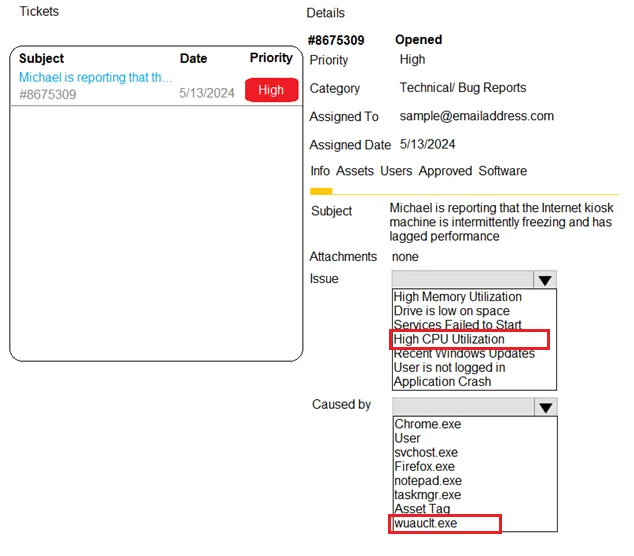Sort tickets by the Date column
The height and width of the screenshot is (556, 634).
click(x=193, y=58)
